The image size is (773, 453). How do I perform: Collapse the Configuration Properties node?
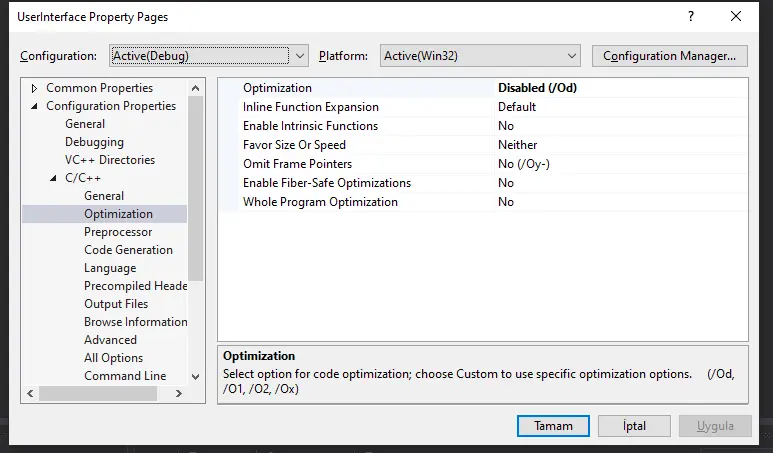[36, 106]
